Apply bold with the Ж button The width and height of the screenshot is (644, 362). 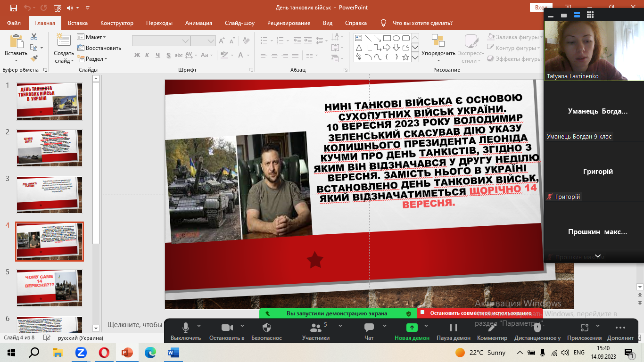pos(137,55)
